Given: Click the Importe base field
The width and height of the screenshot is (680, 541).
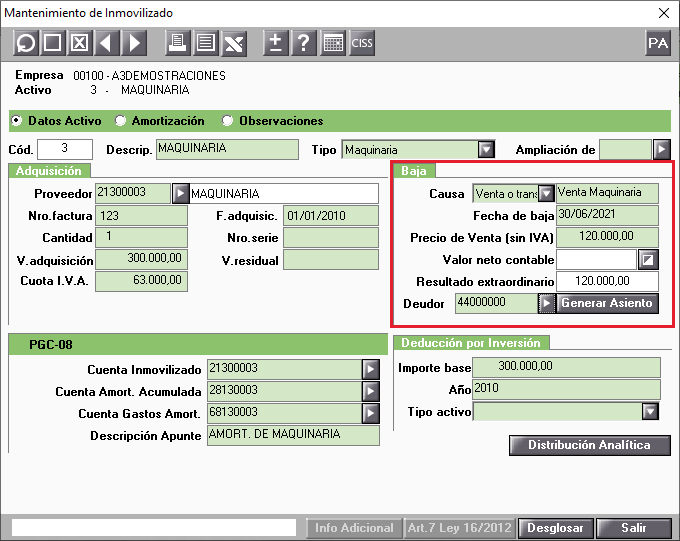Looking at the screenshot, I should point(566,367).
